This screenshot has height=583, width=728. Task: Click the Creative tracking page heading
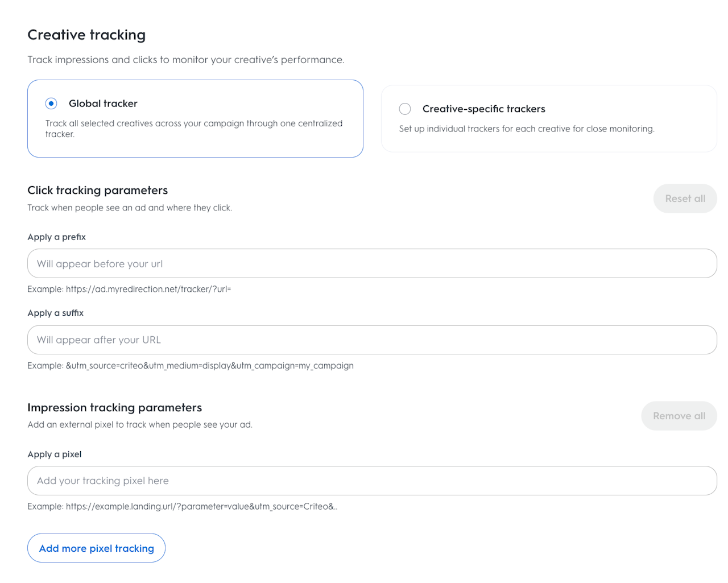click(86, 35)
